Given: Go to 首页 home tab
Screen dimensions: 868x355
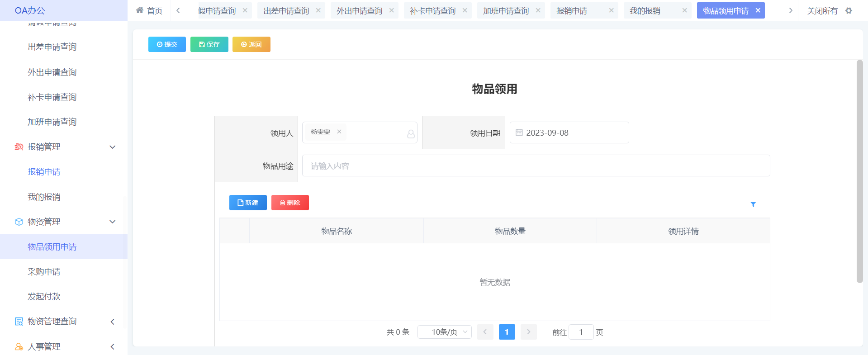Looking at the screenshot, I should (x=149, y=10).
